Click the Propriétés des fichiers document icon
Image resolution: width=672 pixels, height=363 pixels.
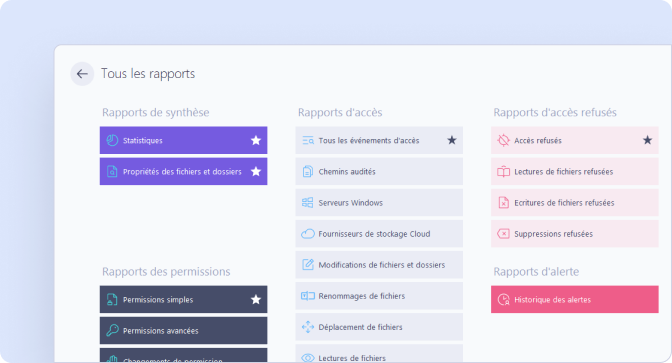click(112, 171)
